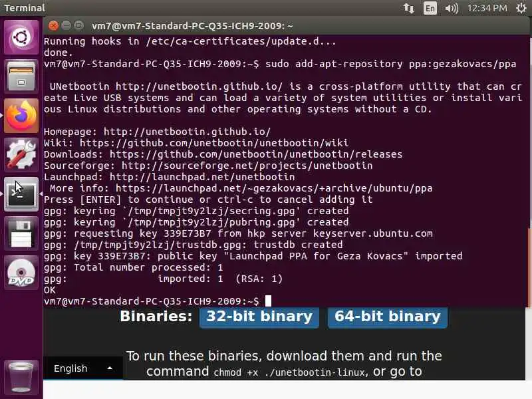Viewport: 532px width, 399px height.
Task: Open the power session menu icon
Action: 521,8
